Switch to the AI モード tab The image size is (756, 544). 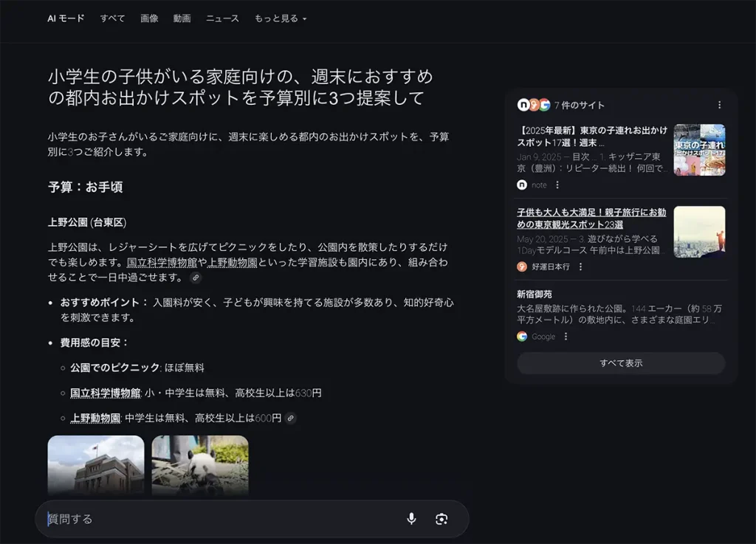66,18
